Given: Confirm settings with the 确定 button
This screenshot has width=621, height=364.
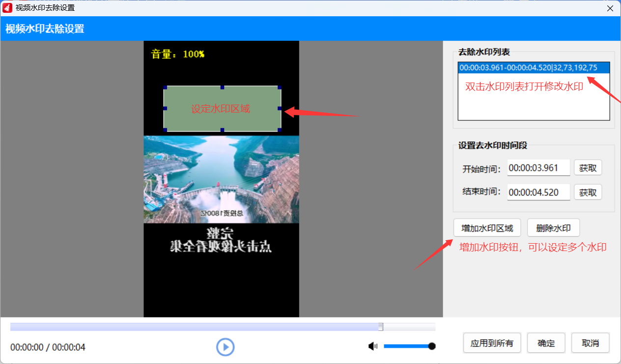Looking at the screenshot, I should pyautogui.click(x=546, y=343).
